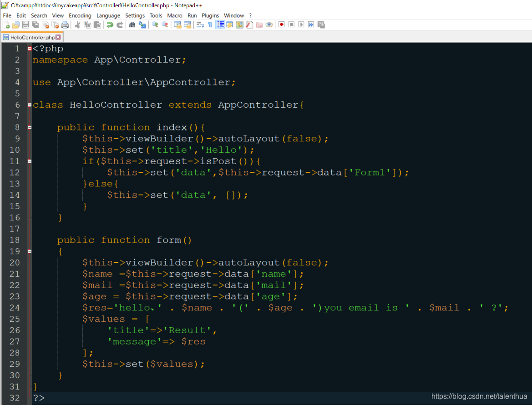This screenshot has width=532, height=405.
Task: Zoom in using the magnifier icon
Action: point(154,25)
